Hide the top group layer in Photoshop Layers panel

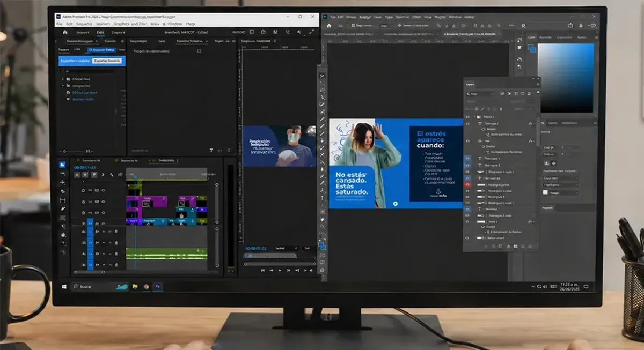click(467, 117)
